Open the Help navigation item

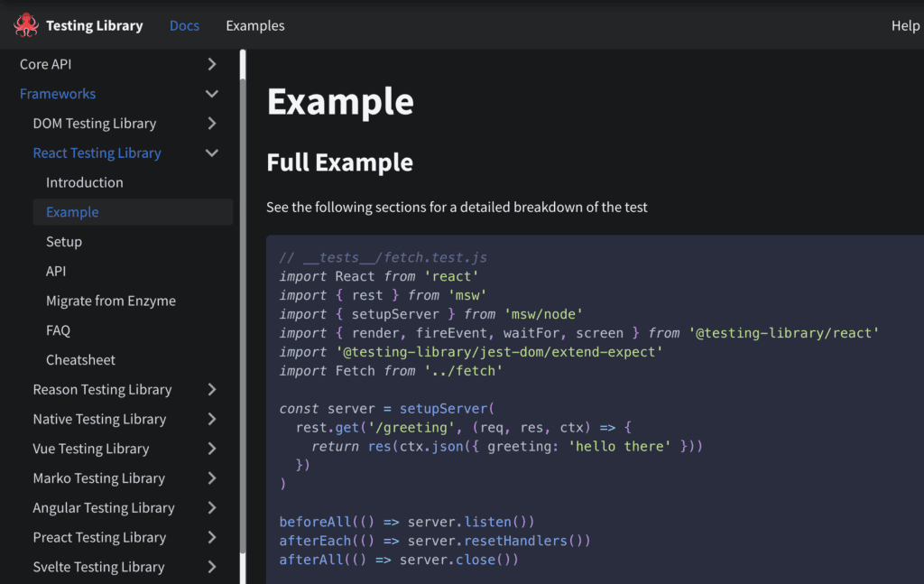click(x=905, y=25)
